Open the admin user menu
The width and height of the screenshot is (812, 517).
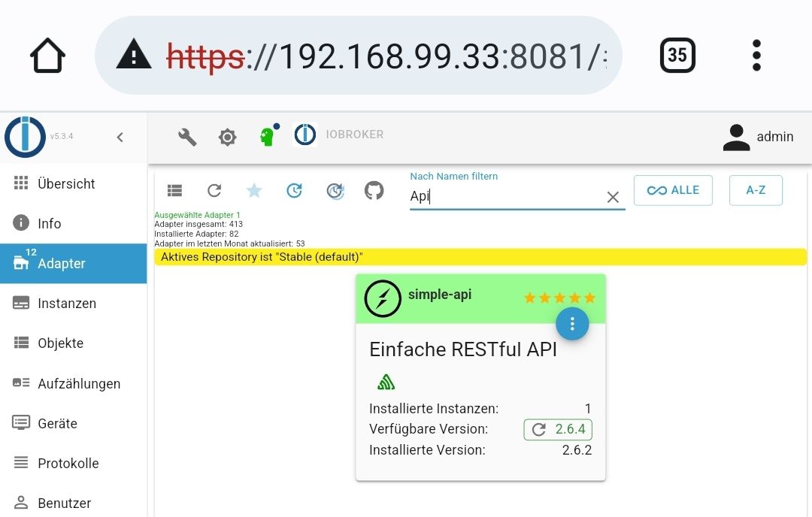tap(758, 137)
